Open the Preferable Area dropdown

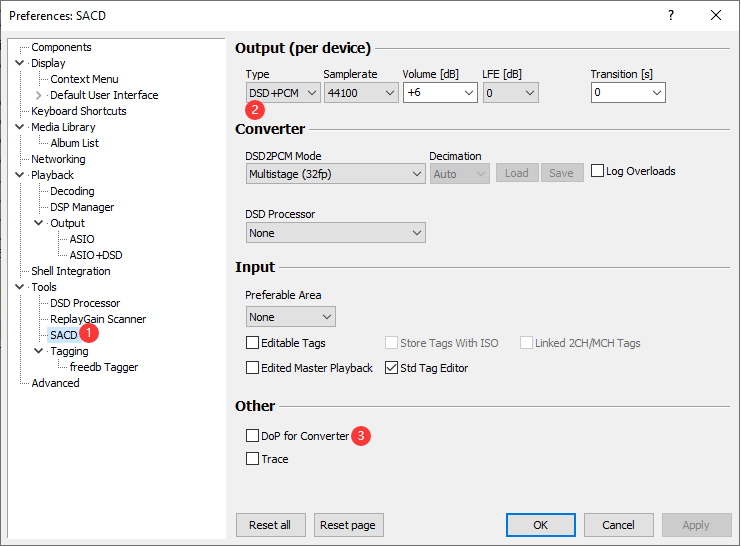click(x=290, y=317)
